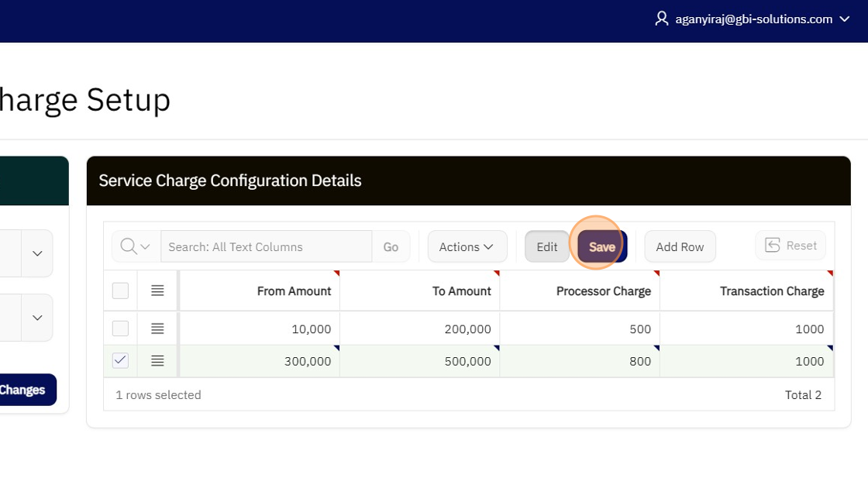Toggle the Edit mode button
The width and height of the screenshot is (868, 485).
(546, 246)
